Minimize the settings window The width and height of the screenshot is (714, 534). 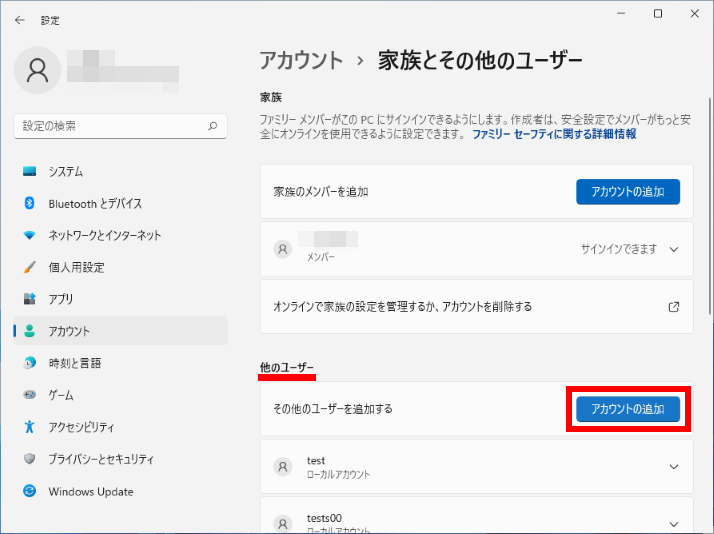pos(621,14)
